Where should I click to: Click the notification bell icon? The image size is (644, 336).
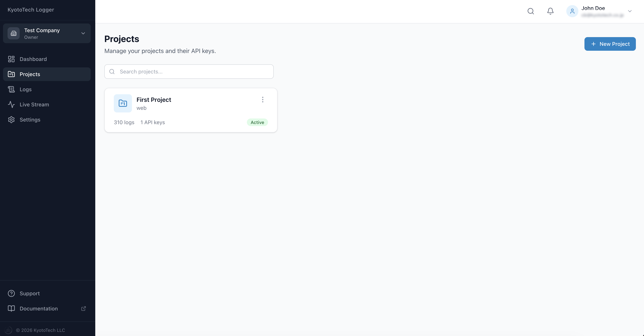coord(550,11)
